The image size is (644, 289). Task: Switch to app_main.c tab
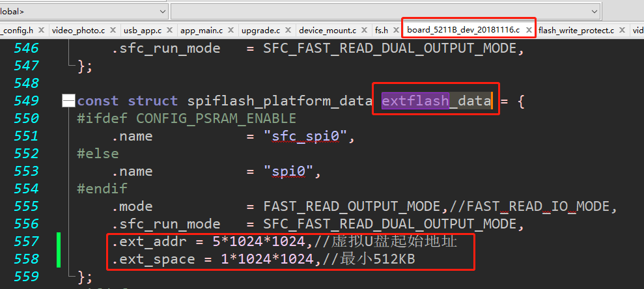click(x=202, y=31)
